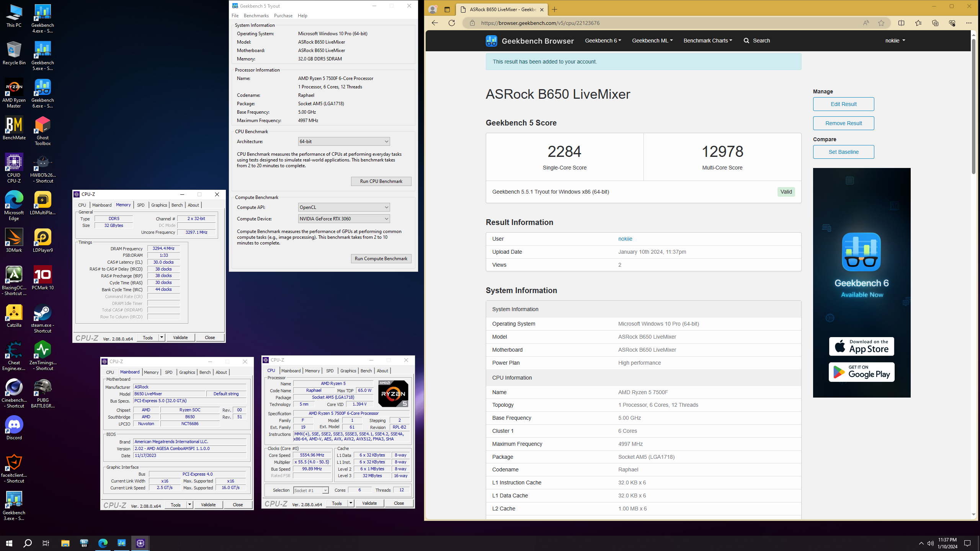Image resolution: width=980 pixels, height=551 pixels.
Task: Open the PUBG BATTLEGROUNDS desktop icon
Action: 42,394
